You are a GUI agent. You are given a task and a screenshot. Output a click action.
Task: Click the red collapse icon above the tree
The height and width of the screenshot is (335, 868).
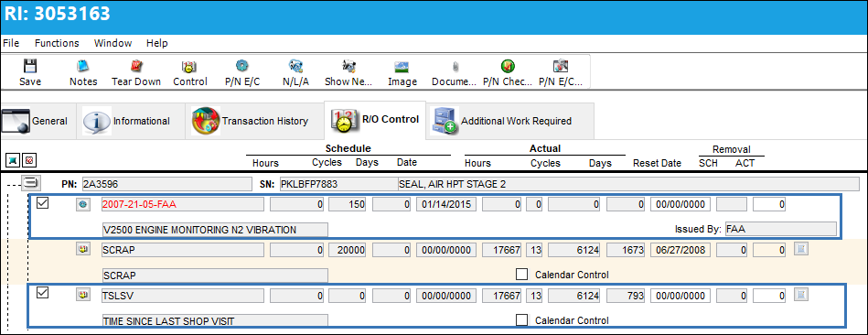pos(29,160)
